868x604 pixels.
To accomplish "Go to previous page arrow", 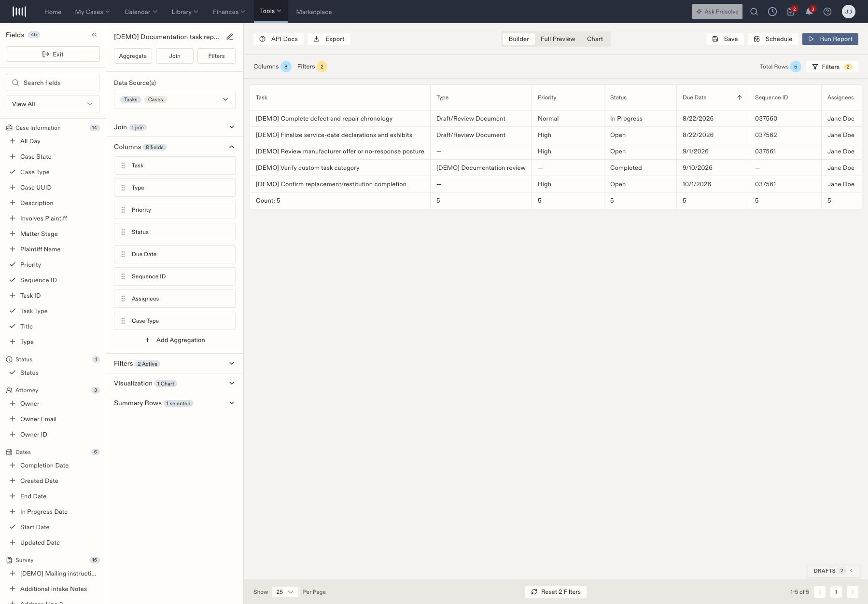I will [820, 592].
